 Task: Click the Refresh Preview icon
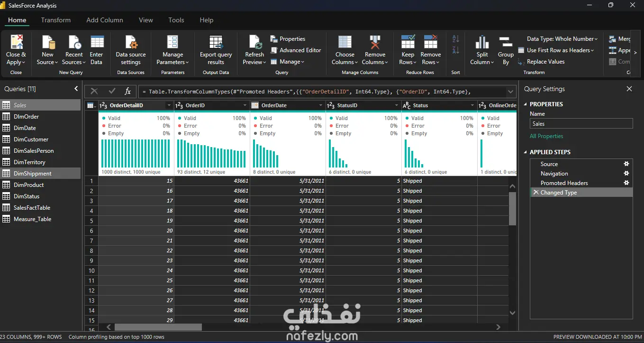(255, 42)
